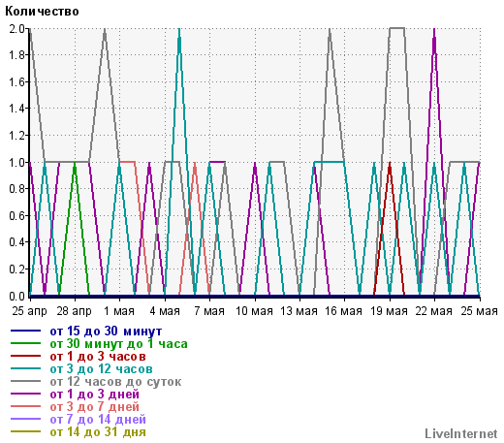
Task: Click the dark blue legend line swatch
Action: (25, 331)
